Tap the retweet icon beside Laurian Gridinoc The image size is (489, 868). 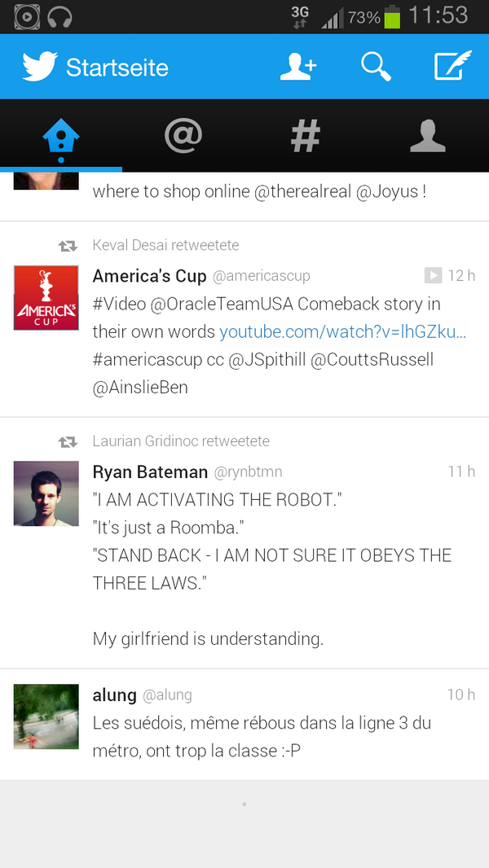pyautogui.click(x=68, y=441)
